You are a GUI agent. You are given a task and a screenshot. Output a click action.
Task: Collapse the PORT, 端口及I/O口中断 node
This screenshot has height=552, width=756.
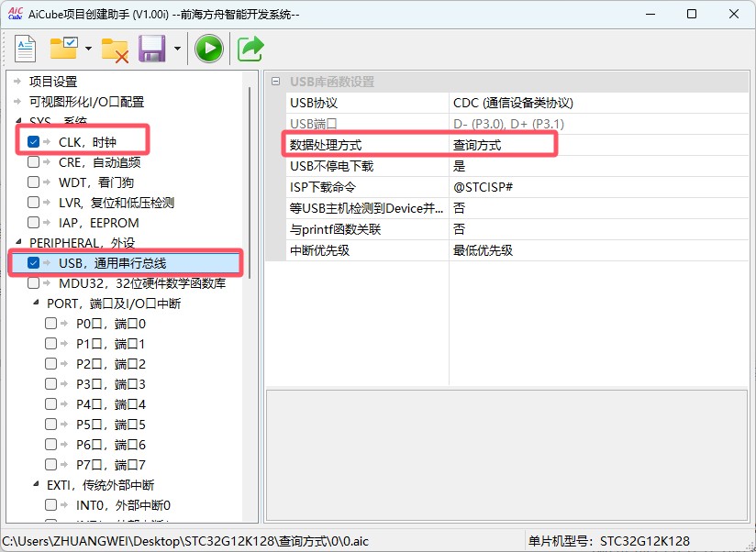pos(36,303)
